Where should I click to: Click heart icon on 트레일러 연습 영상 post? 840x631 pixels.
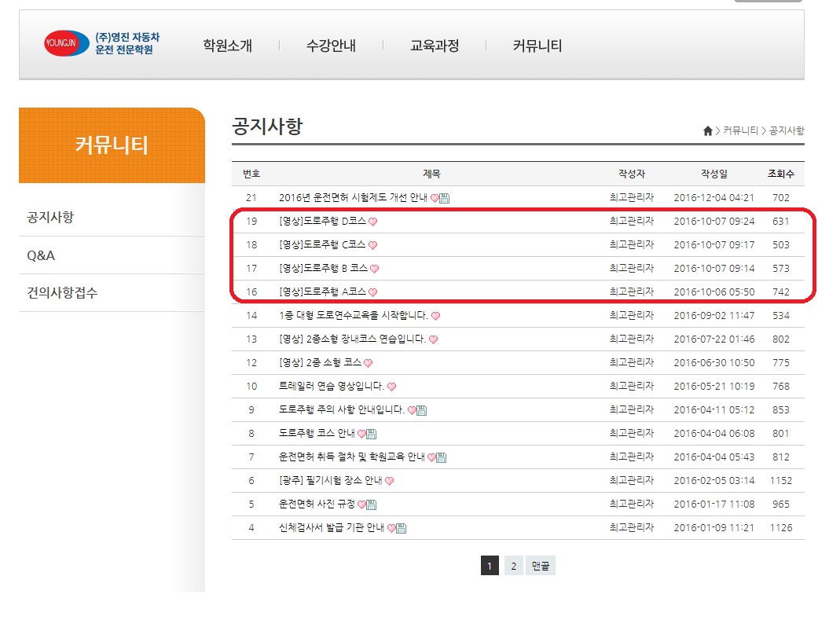point(392,387)
